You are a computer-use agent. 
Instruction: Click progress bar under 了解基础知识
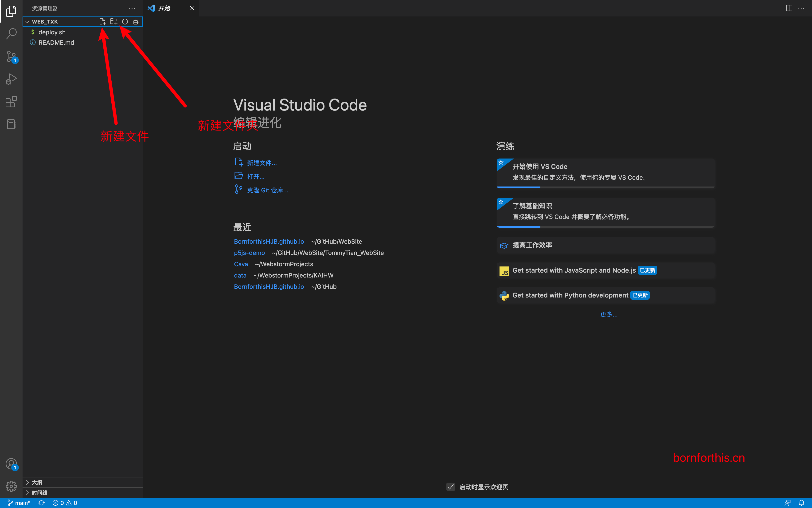[606, 226]
